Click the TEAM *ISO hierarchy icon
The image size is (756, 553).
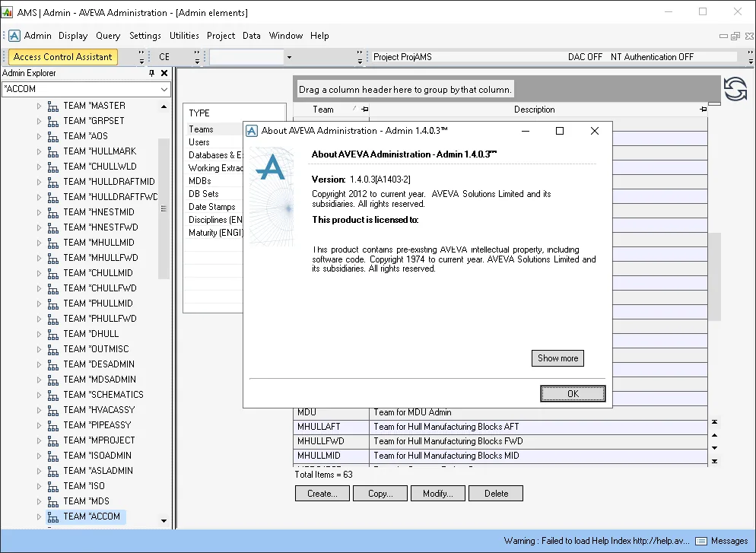53,486
